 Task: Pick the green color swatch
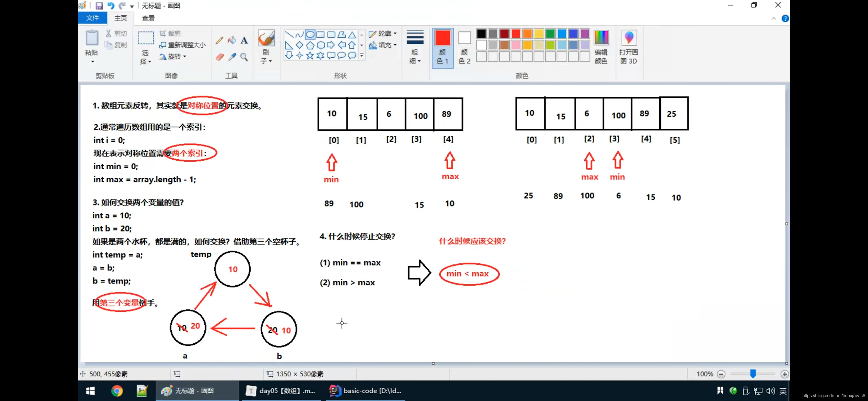click(x=550, y=34)
